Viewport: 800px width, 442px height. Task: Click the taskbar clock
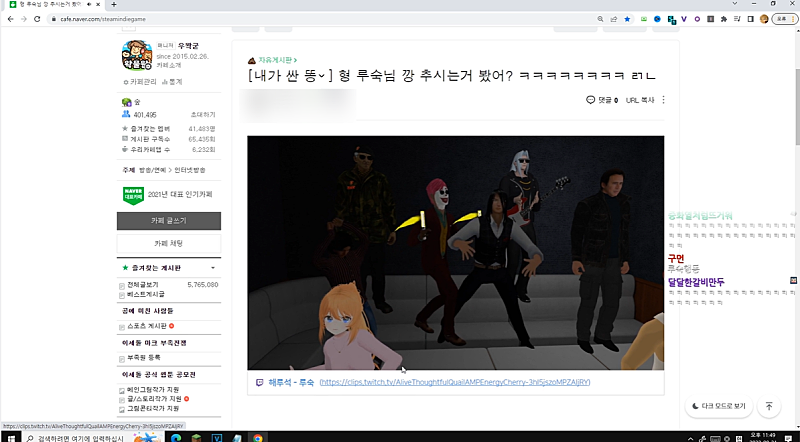click(x=761, y=438)
